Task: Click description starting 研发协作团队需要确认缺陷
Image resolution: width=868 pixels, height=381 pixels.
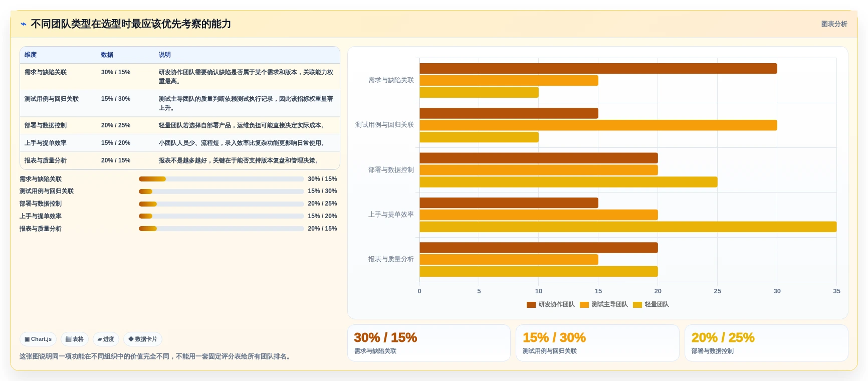Action: click(x=246, y=77)
